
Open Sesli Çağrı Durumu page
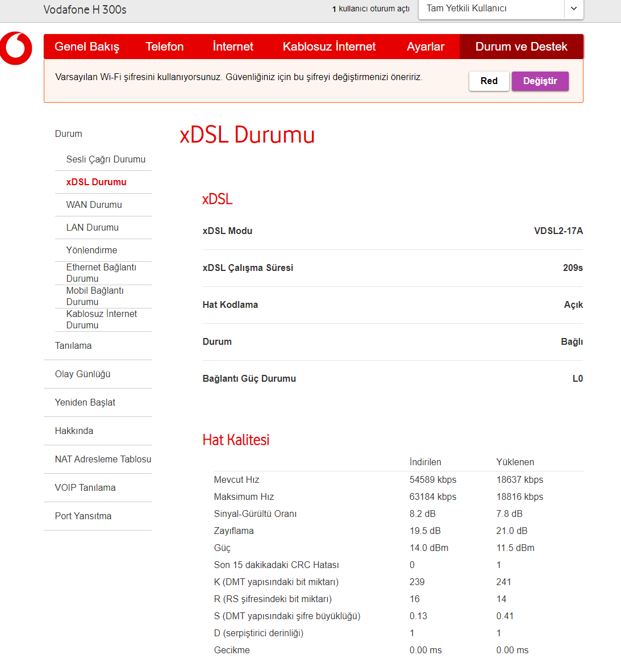tap(106, 160)
